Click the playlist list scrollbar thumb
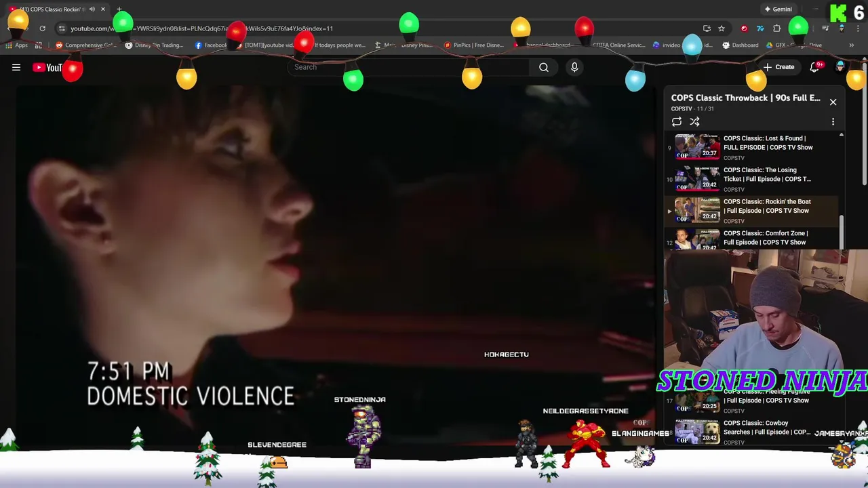The height and width of the screenshot is (488, 868). 841,232
